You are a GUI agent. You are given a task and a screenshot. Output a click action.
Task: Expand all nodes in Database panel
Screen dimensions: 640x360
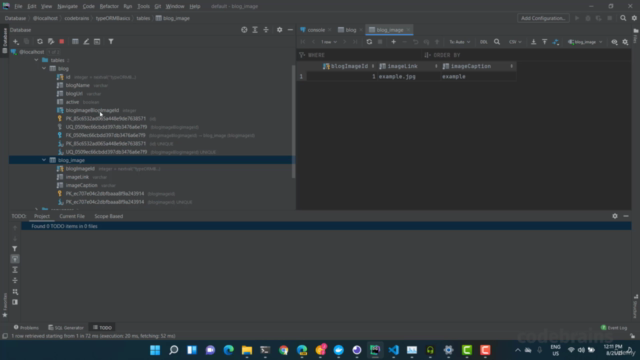click(x=255, y=30)
